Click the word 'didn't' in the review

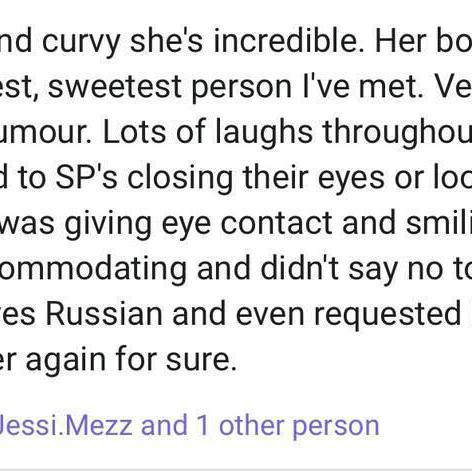point(300,268)
